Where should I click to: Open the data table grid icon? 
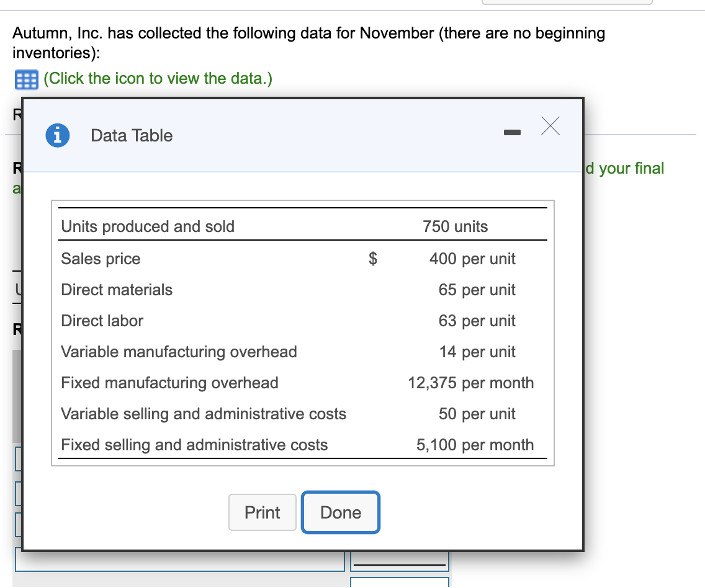25,79
